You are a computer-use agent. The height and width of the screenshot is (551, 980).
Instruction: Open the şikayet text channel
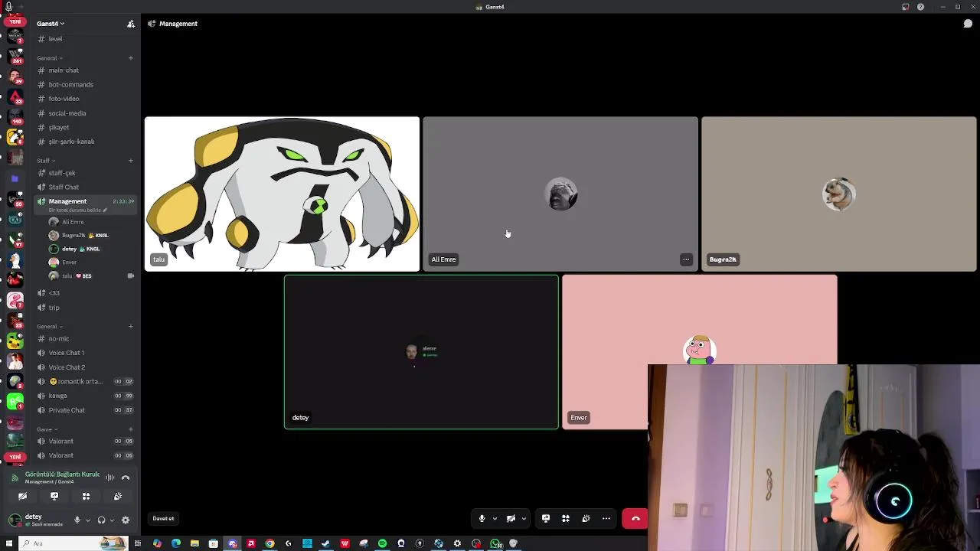click(86, 128)
